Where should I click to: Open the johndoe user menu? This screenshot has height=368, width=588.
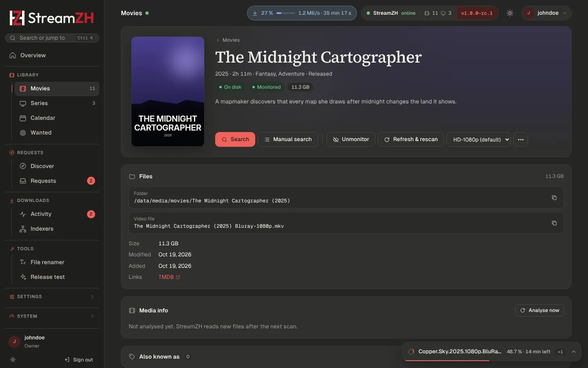click(546, 13)
